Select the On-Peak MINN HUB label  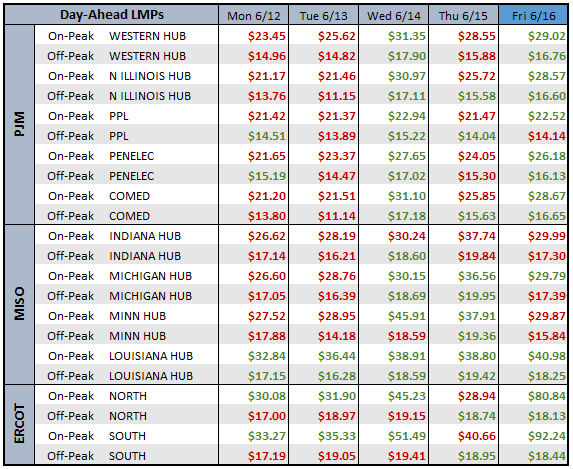click(107, 316)
